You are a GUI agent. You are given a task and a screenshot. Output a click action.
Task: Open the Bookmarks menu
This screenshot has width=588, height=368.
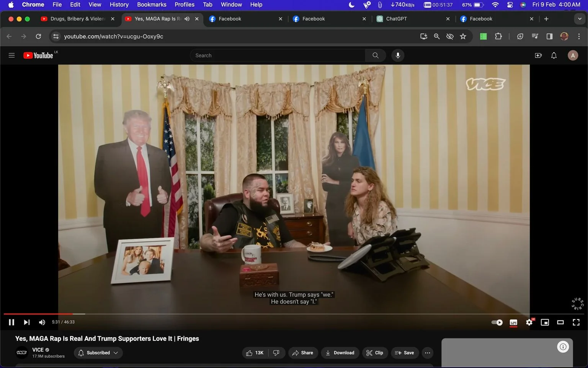[x=152, y=5]
